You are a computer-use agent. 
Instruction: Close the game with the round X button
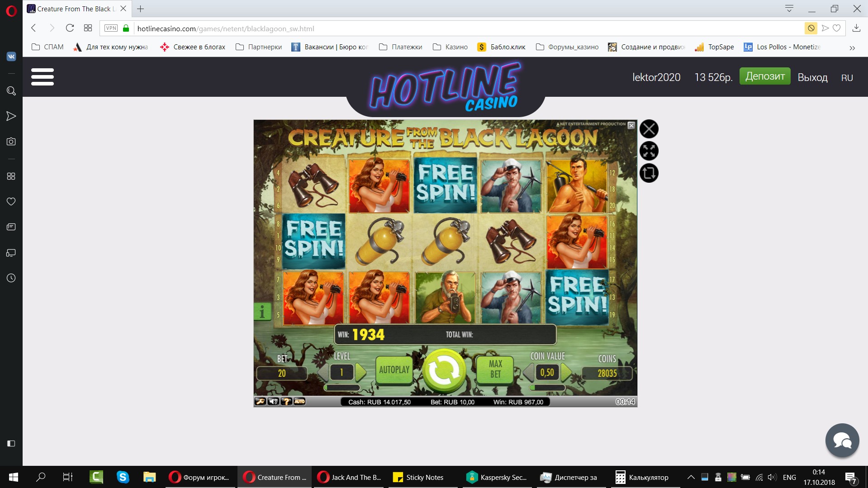coord(649,129)
